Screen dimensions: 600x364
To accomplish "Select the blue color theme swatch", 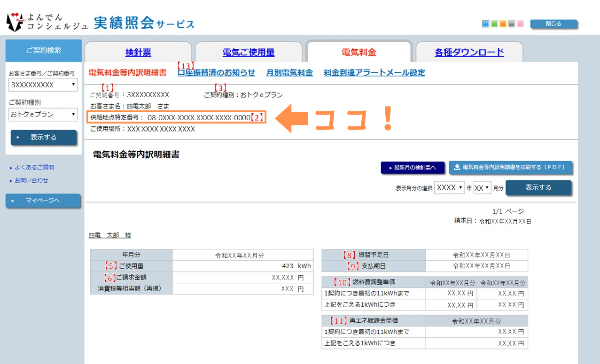I will 486,24.
